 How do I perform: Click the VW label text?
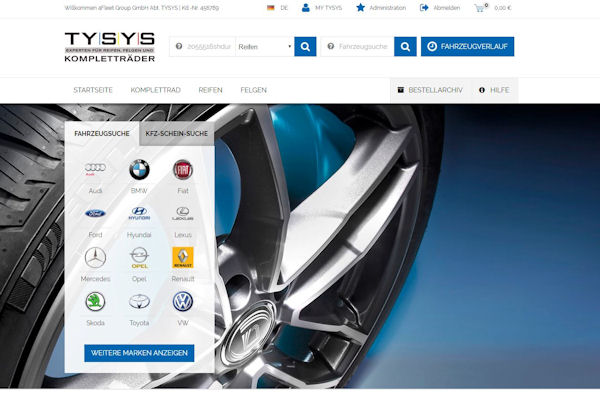[x=183, y=323]
